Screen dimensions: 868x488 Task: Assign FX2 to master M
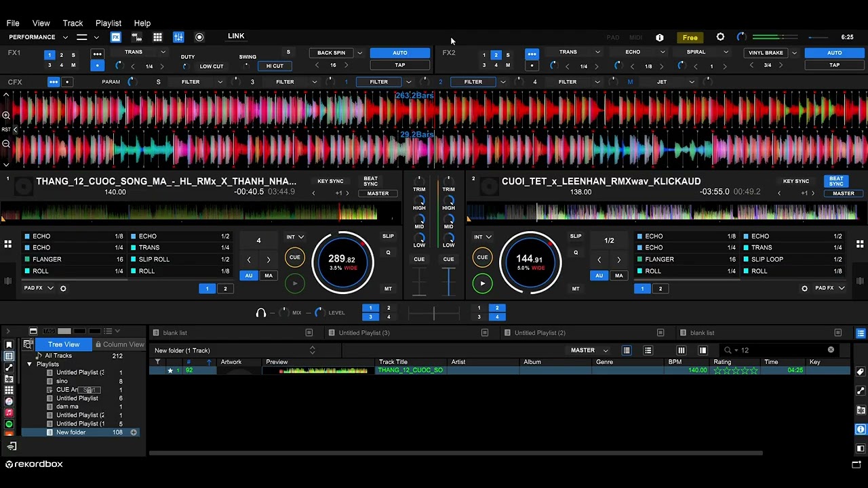tap(508, 65)
